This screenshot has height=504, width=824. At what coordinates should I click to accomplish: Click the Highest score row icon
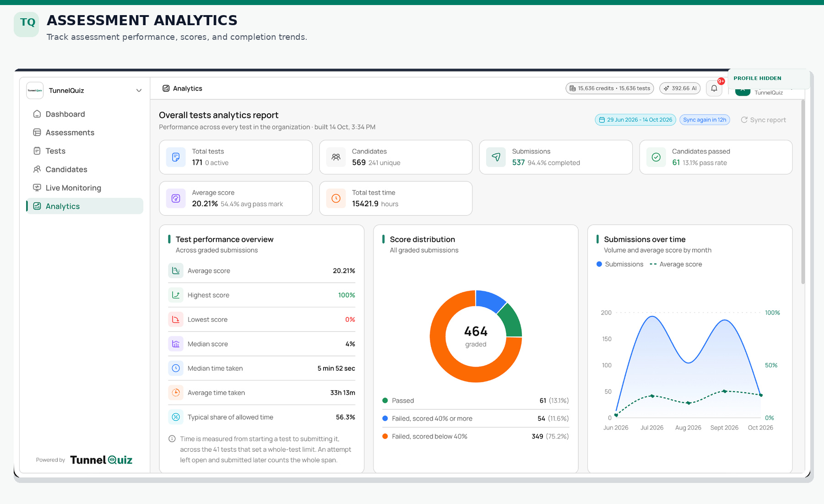(176, 295)
